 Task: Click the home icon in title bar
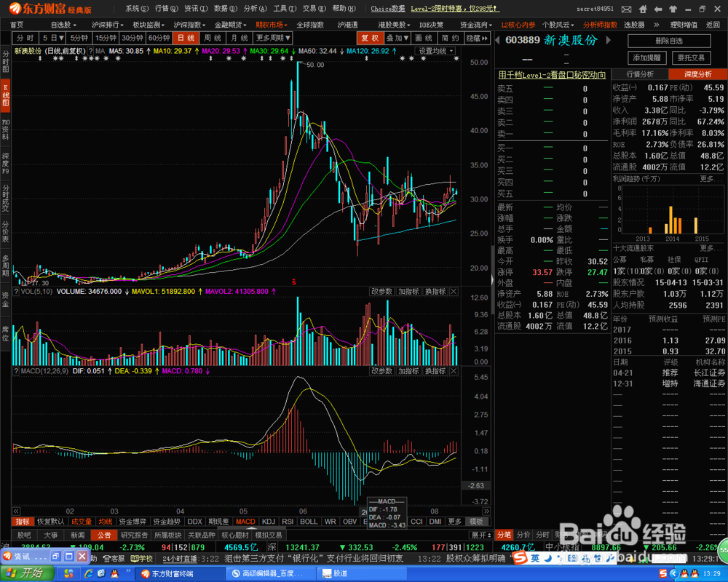tap(643, 9)
